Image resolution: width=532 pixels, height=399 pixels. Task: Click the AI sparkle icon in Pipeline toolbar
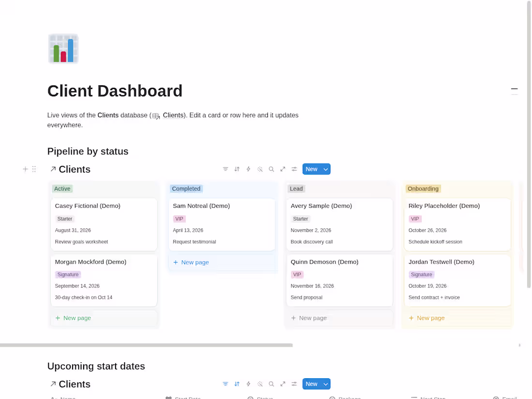click(x=260, y=169)
